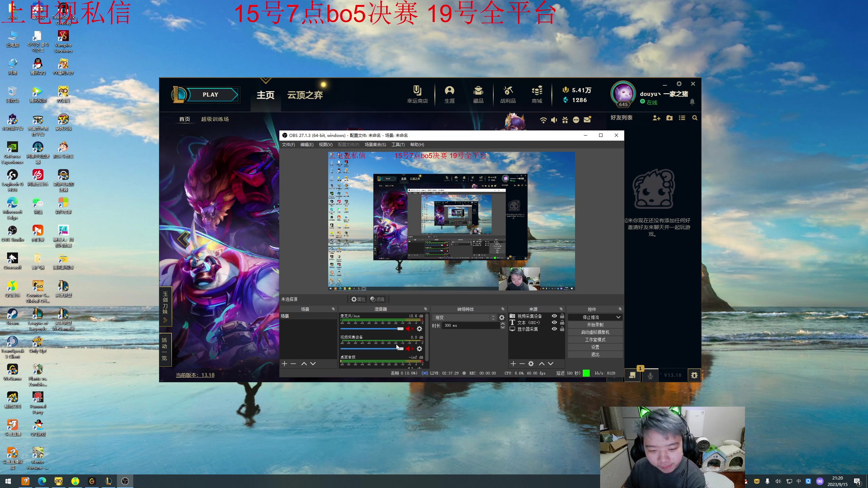This screenshot has width=868, height=488.
Task: Unmute the 麦克风/Aux speaker icon
Action: pos(409,329)
